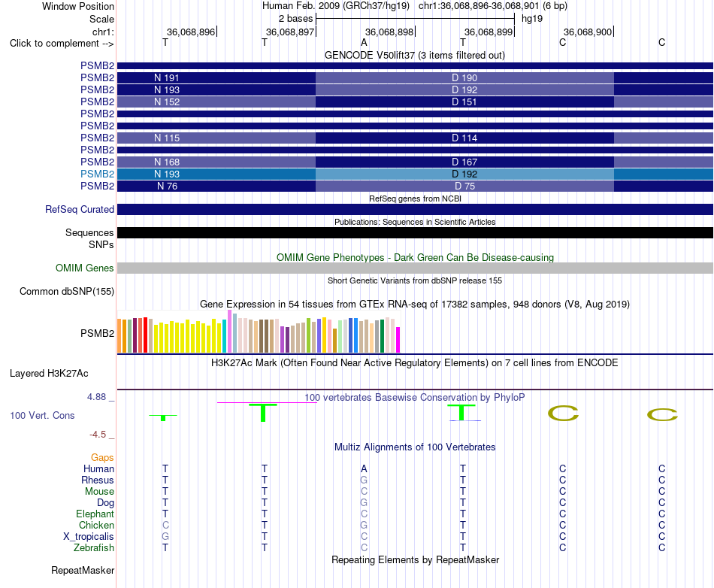Click the 'Mouse' species label
Screen dimensions: 714x588
click(99, 492)
